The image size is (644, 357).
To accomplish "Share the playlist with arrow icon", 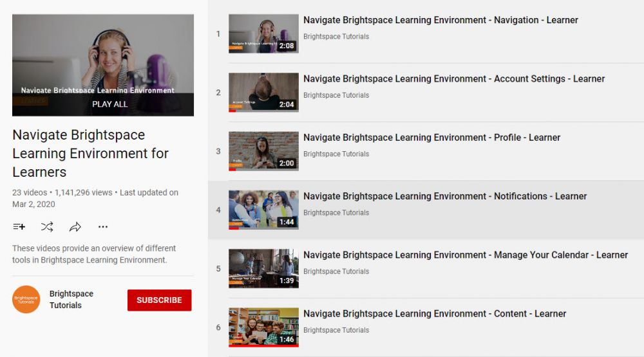I will coord(75,226).
